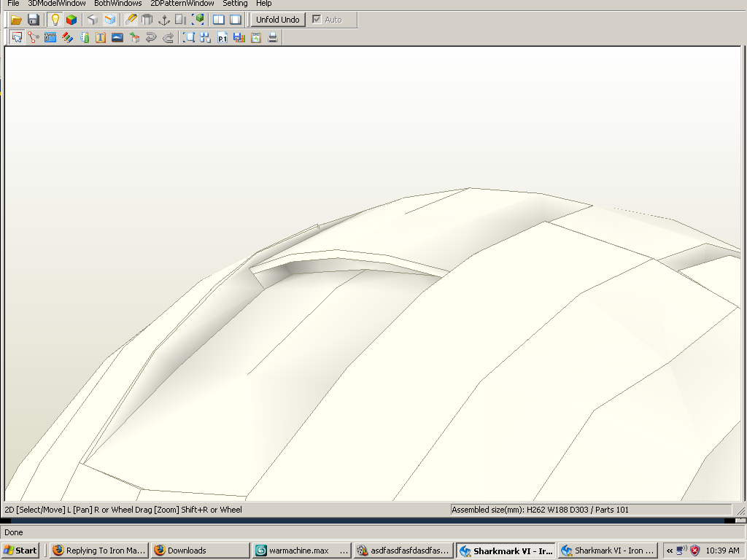Image resolution: width=747 pixels, height=560 pixels.
Task: Switch to inactive 'Sharkmark VI - Iron ...' taskbar window
Action: point(608,551)
